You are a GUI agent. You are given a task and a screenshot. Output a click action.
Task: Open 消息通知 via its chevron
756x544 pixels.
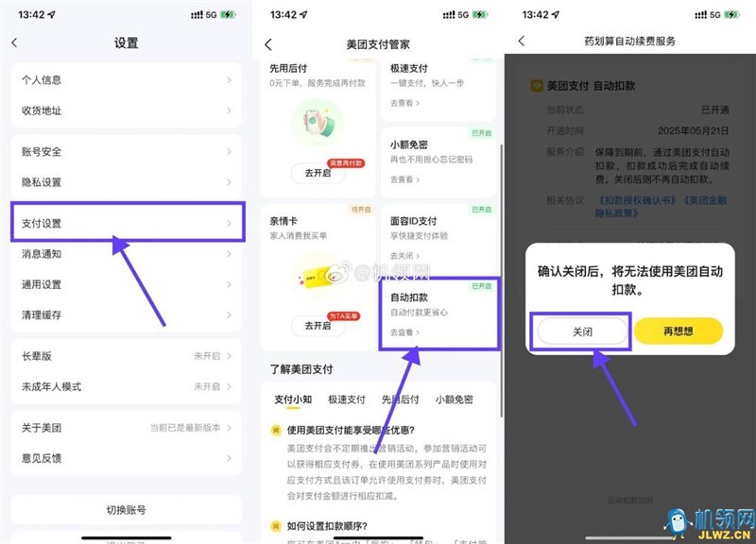pyautogui.click(x=229, y=254)
